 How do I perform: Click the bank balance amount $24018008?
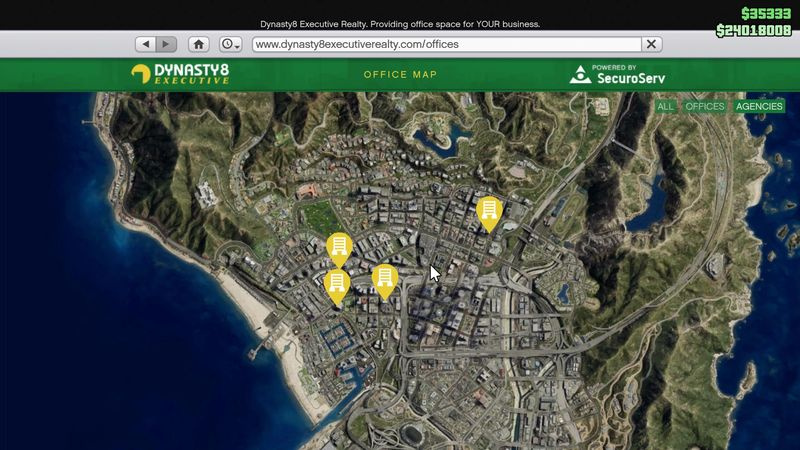[x=754, y=31]
